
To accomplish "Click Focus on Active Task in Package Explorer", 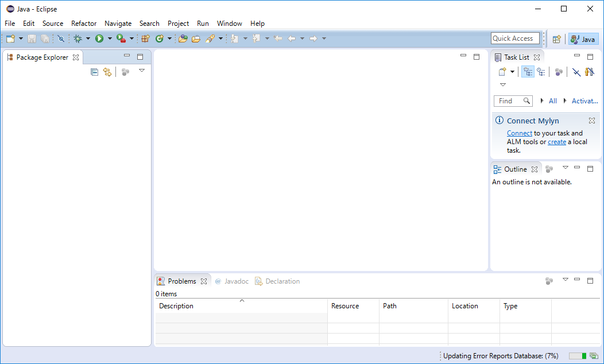I will click(125, 72).
